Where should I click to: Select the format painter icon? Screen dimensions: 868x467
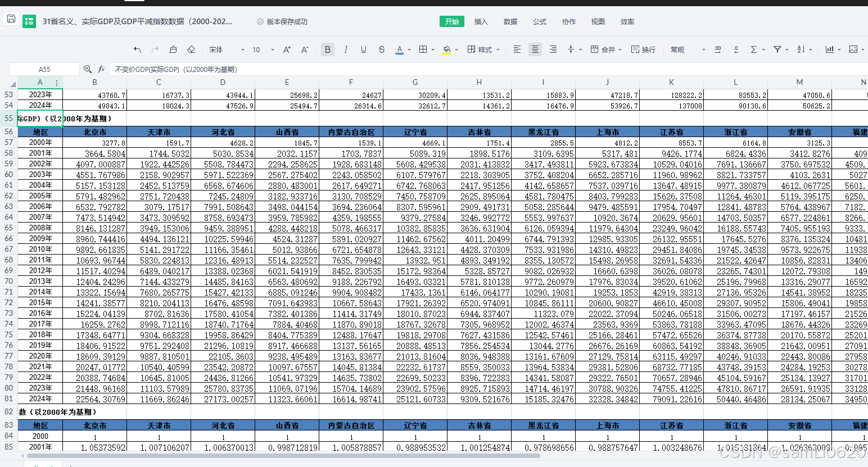click(173, 49)
